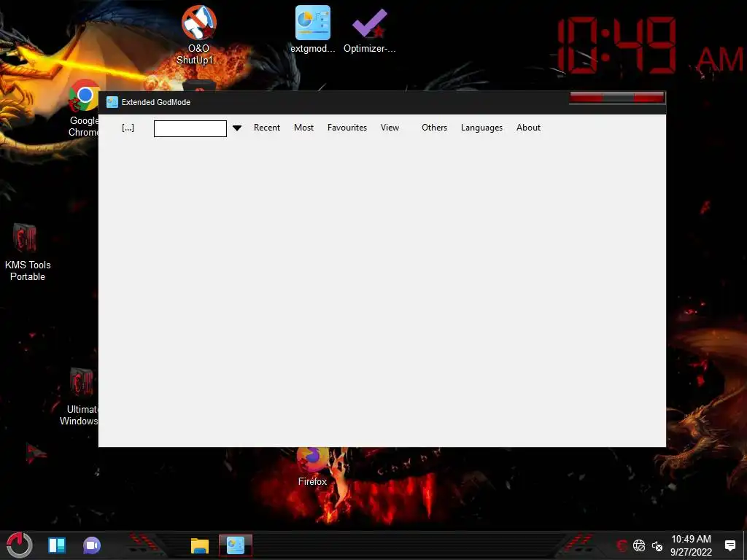
Task: Click the muted volume tray icon
Action: pos(657,545)
